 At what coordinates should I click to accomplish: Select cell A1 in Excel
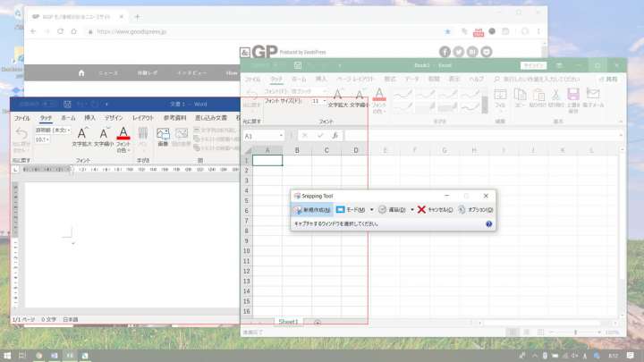[267, 160]
